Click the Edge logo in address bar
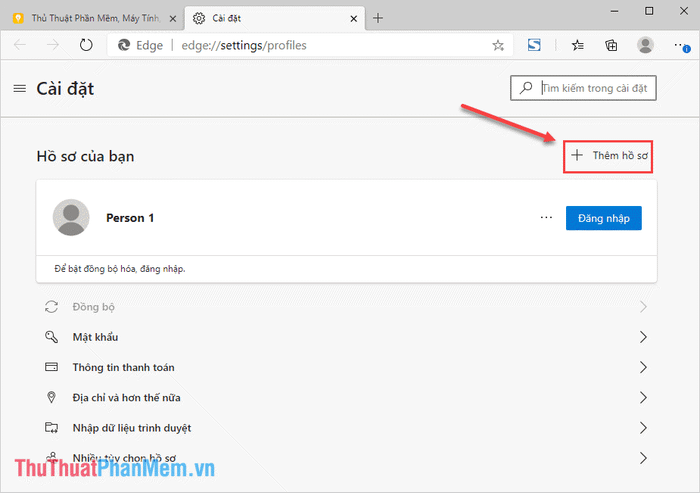700x493 pixels. (x=124, y=45)
